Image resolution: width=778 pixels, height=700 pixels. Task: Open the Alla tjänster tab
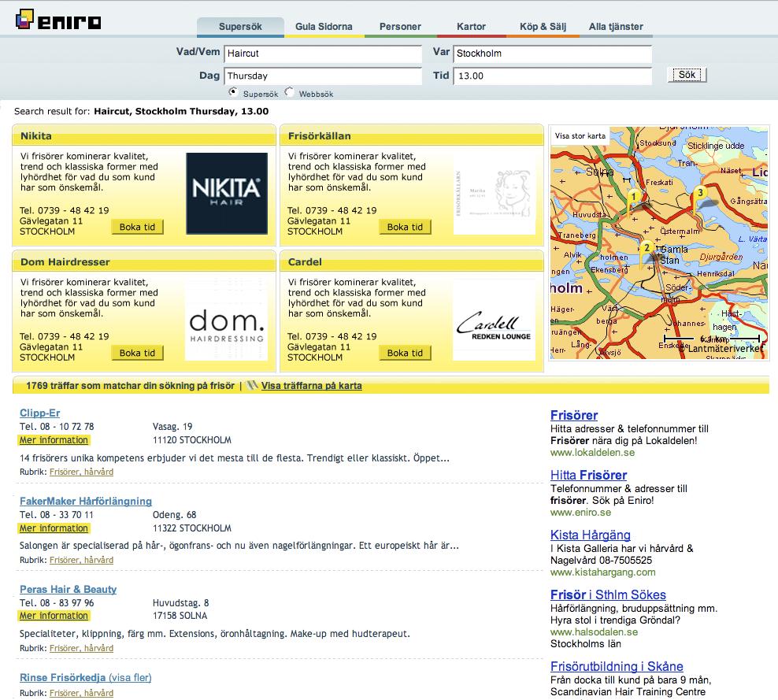[616, 27]
